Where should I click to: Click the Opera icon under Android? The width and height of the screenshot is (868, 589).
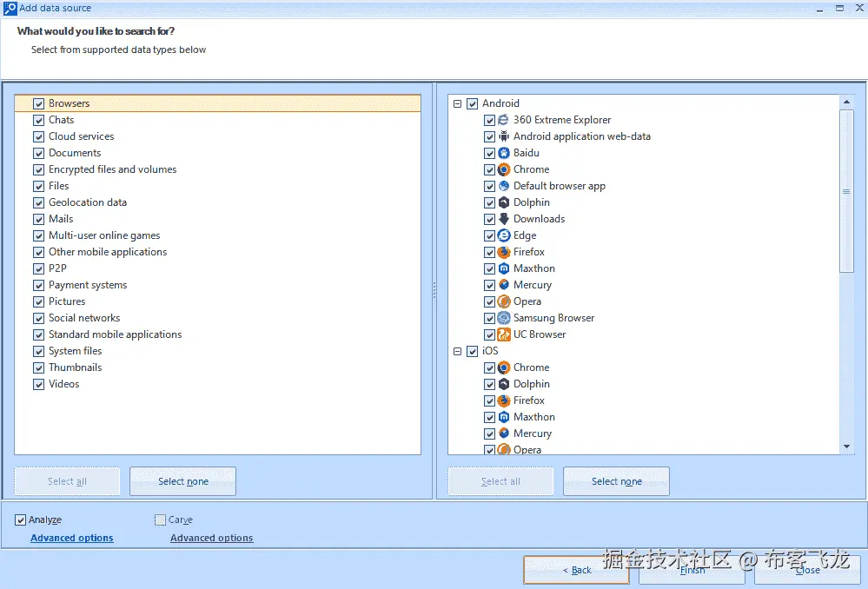pos(503,301)
